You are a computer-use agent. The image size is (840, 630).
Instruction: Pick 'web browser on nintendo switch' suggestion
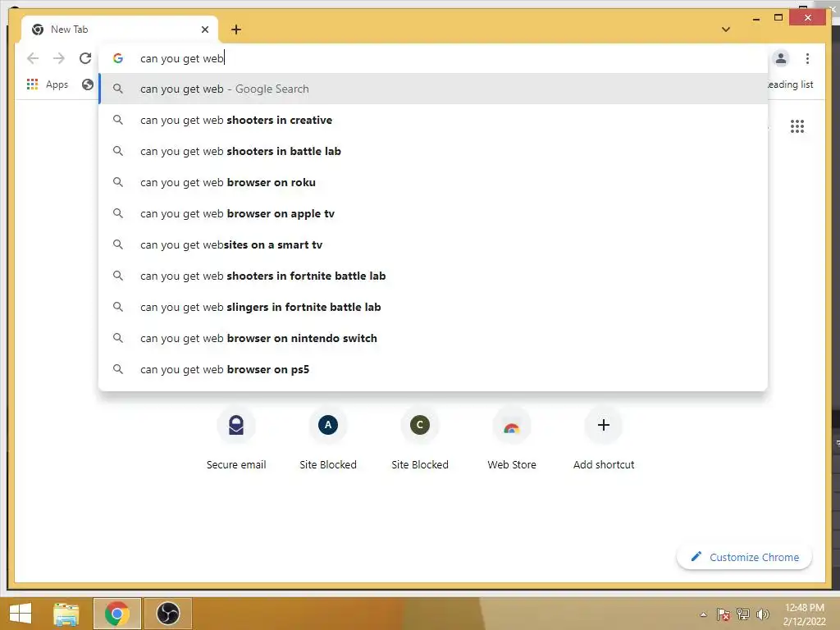(x=433, y=338)
